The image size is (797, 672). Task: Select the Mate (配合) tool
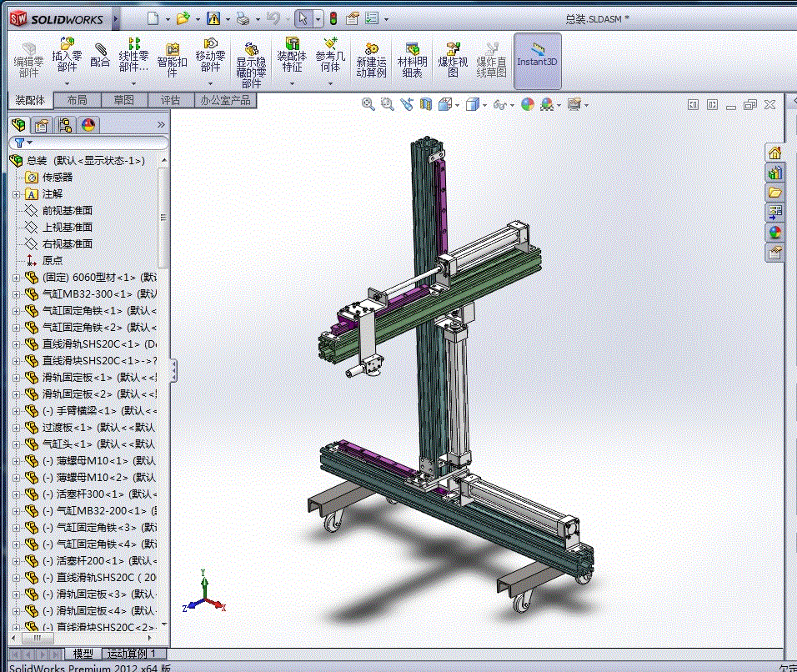100,55
